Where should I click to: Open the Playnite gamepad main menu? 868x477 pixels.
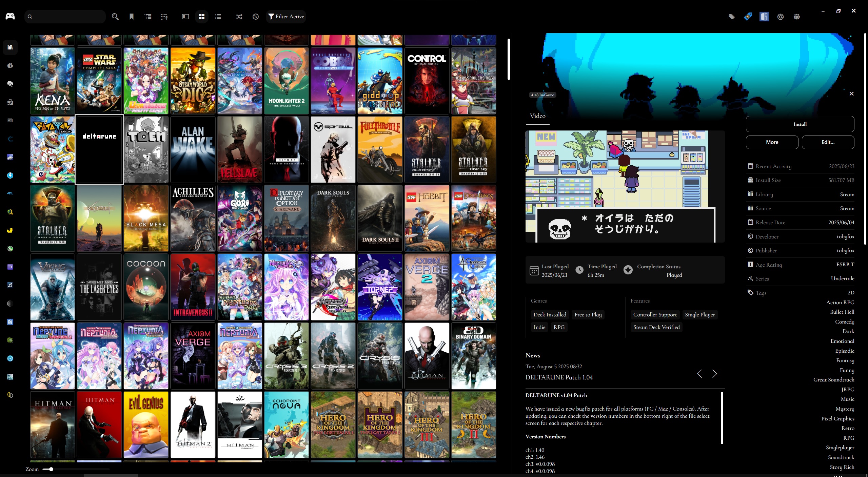coord(10,16)
